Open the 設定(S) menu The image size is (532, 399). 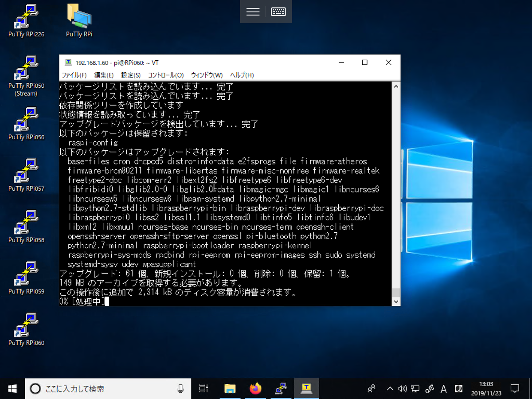click(131, 75)
